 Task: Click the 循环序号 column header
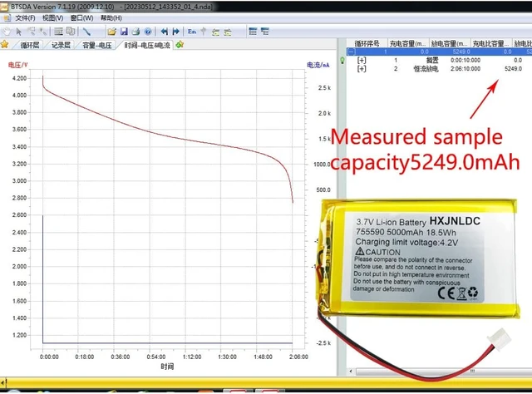coord(367,43)
